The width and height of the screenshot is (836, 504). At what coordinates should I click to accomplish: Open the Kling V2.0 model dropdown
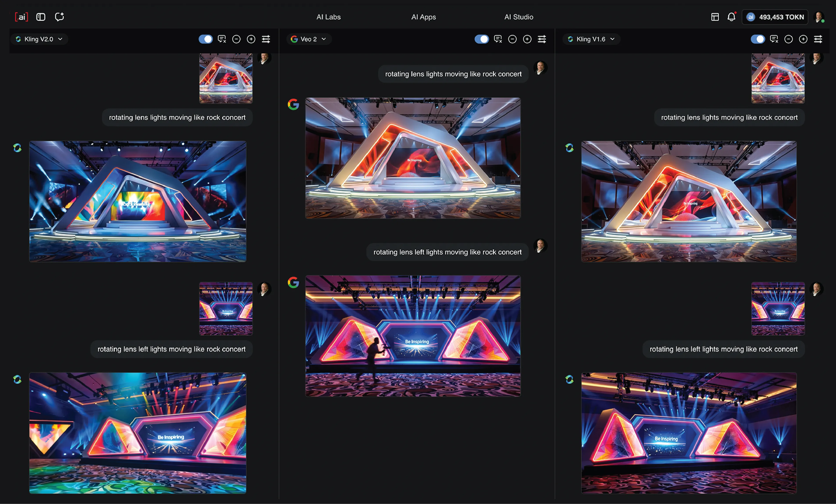pos(39,39)
